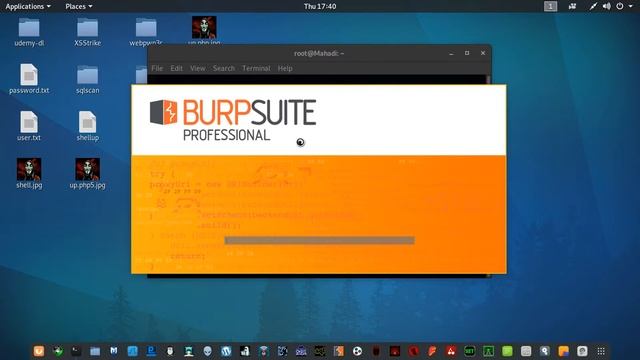Show all applications grid in dock
Viewport: 640px width, 360px height.
click(x=601, y=351)
